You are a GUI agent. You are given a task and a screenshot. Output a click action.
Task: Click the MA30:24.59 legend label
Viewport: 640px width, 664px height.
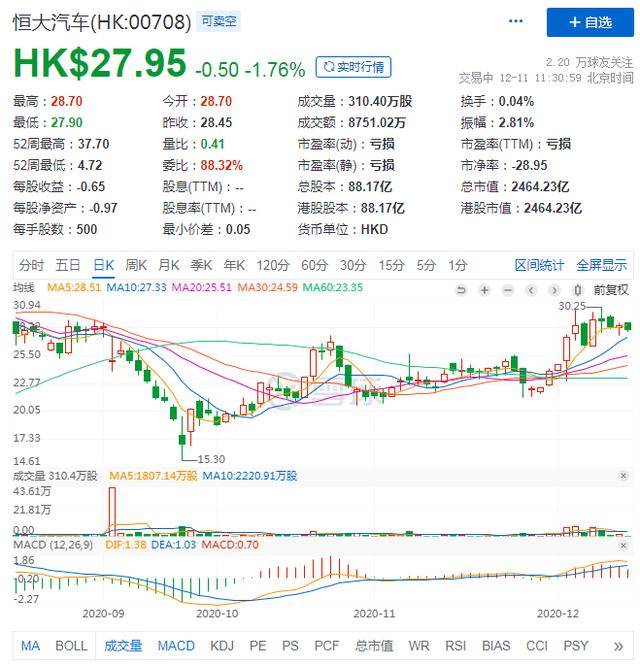[x=267, y=288]
